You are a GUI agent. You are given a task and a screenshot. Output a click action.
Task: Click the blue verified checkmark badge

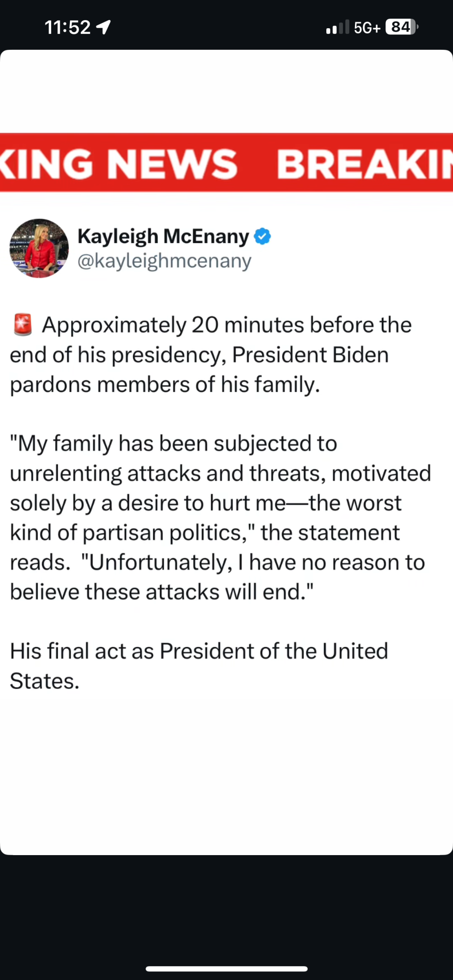262,236
